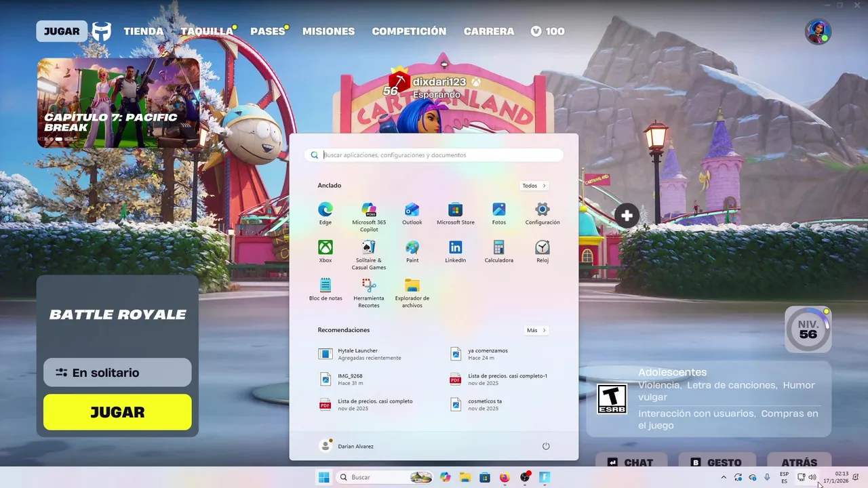The width and height of the screenshot is (868, 488).
Task: Open File Explorer from the taskbar
Action: 465,477
